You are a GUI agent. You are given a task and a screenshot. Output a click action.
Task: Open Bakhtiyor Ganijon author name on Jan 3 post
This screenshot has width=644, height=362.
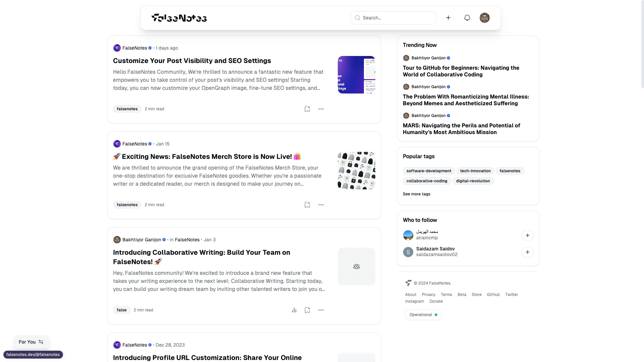[x=142, y=240]
